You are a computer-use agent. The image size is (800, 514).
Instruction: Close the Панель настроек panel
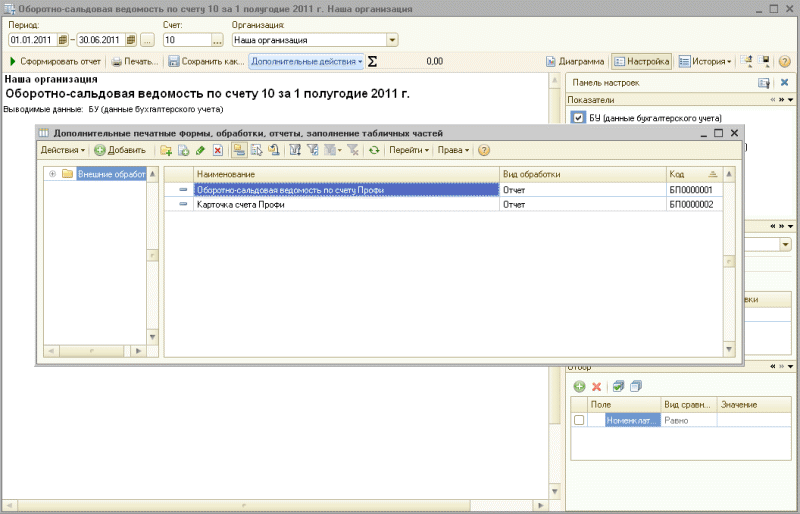point(785,82)
